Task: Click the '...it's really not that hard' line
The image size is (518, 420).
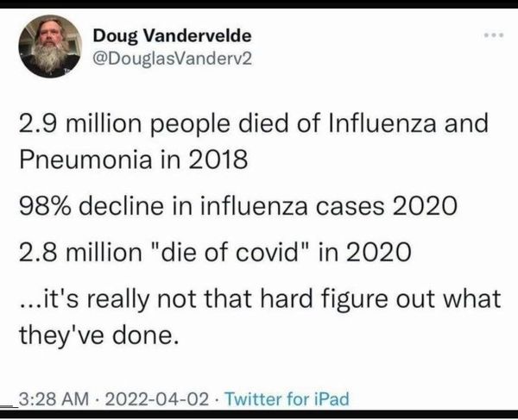Action: point(260,299)
